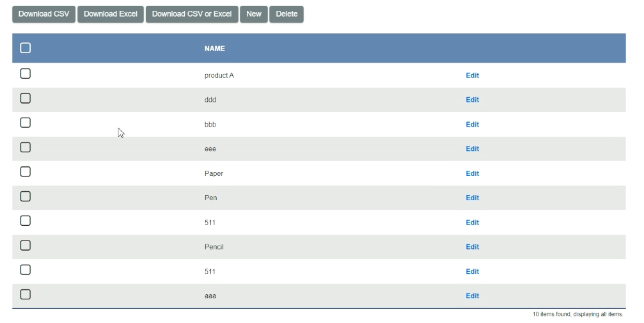
Task: Toggle the select-all checkbox in header
Action: click(26, 48)
